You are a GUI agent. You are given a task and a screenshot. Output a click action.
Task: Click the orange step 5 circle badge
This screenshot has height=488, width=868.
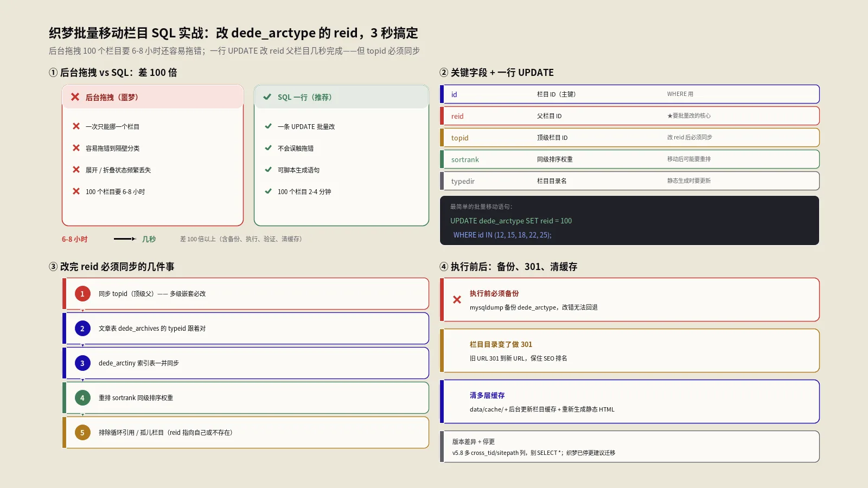pos(82,433)
